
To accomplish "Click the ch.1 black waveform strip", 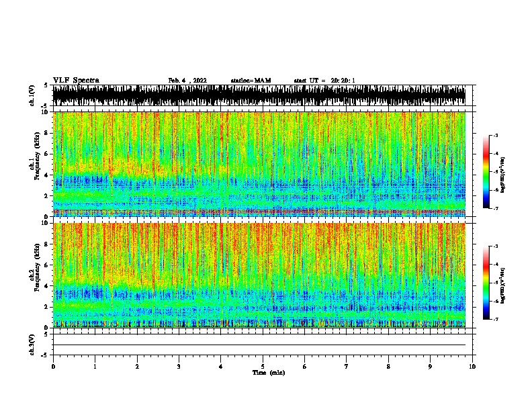I will (259, 95).
